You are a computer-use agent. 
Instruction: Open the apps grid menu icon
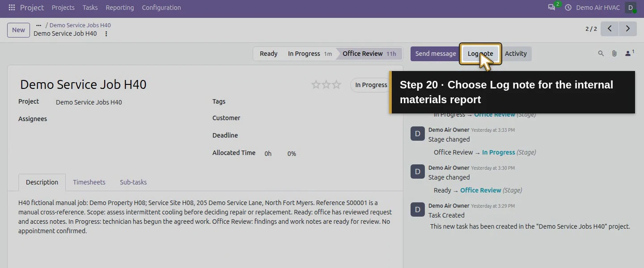pos(12,8)
